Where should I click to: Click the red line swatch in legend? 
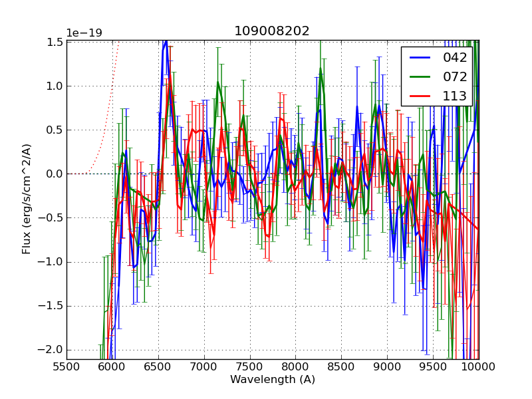coord(420,96)
